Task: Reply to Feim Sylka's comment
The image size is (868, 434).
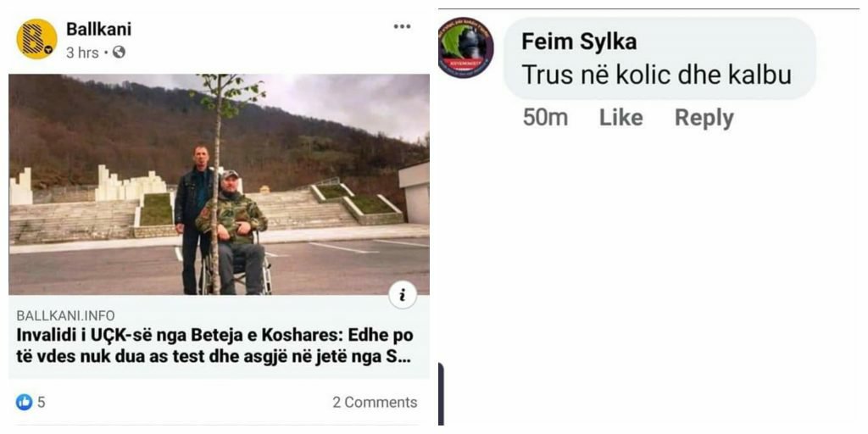Action: pyautogui.click(x=704, y=118)
